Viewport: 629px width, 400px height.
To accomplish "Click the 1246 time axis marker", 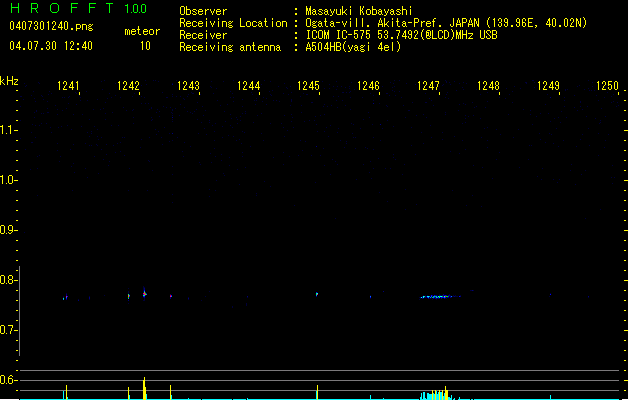I will pyautogui.click(x=368, y=86).
